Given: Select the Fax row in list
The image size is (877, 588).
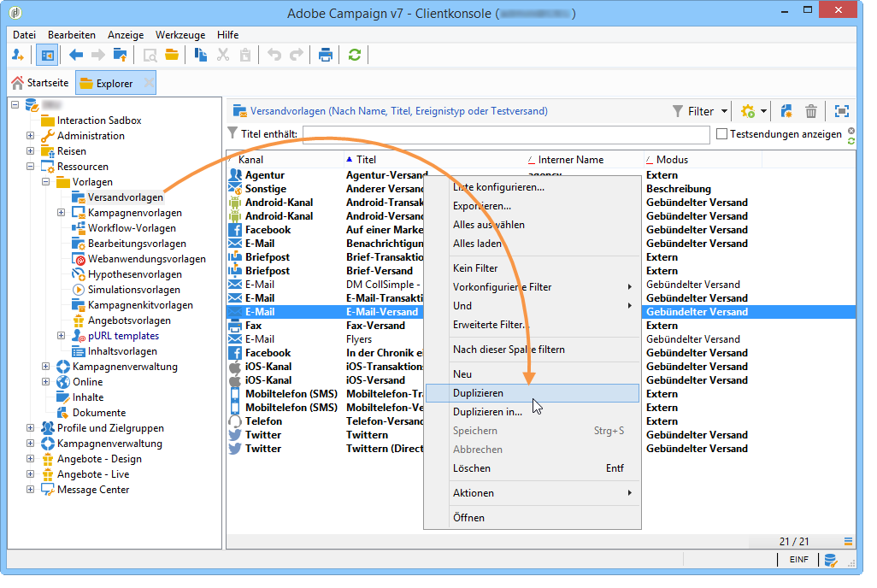Looking at the screenshot, I should click(x=541, y=325).
